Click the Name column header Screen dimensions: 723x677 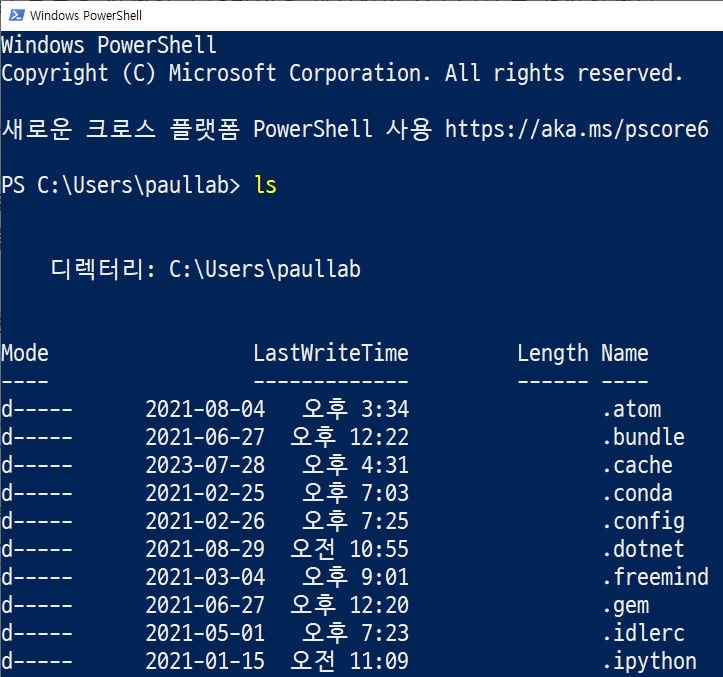(625, 353)
